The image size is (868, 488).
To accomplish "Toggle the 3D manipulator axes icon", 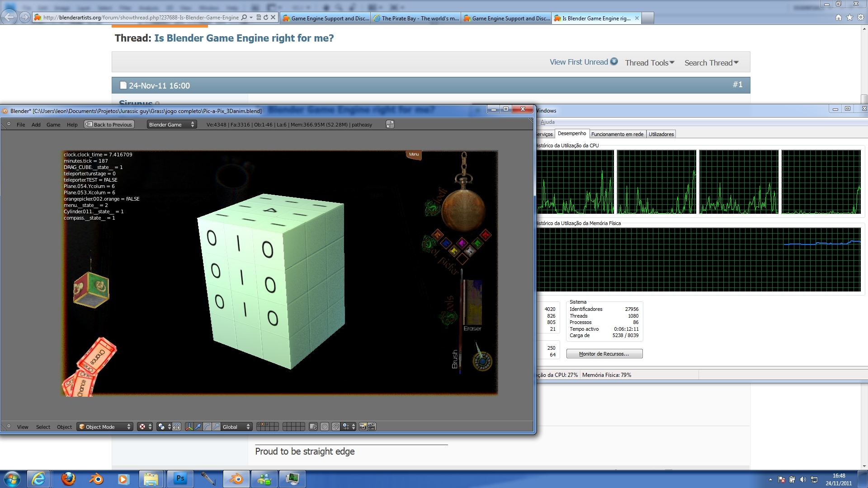I will click(x=189, y=427).
